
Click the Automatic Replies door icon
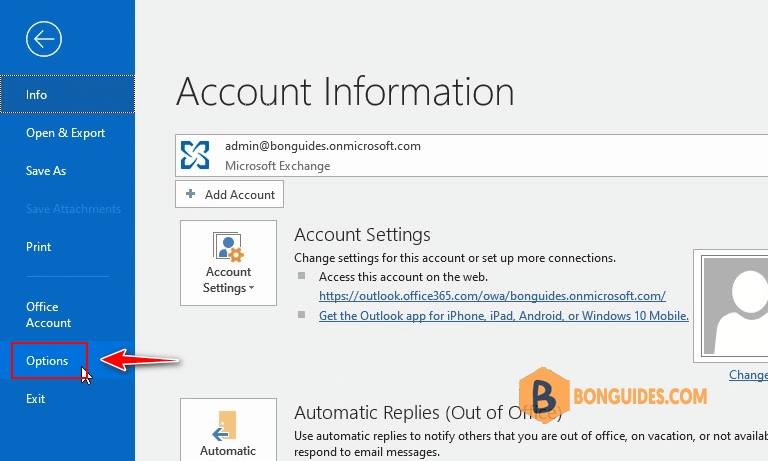[x=225, y=425]
